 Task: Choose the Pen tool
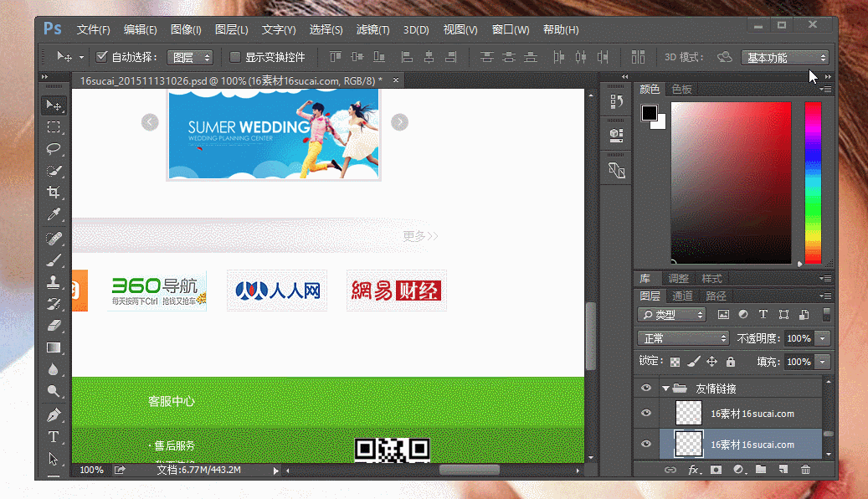(54, 414)
